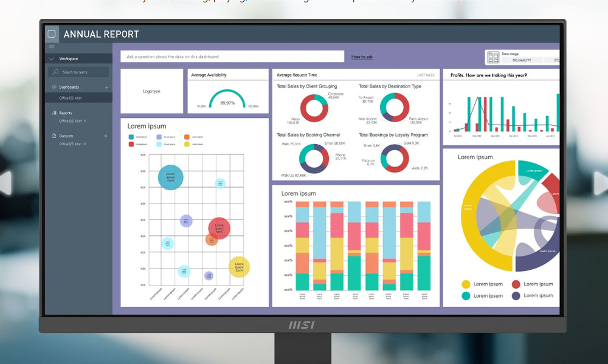
Task: Click the Search by name field
Action: 78,72
